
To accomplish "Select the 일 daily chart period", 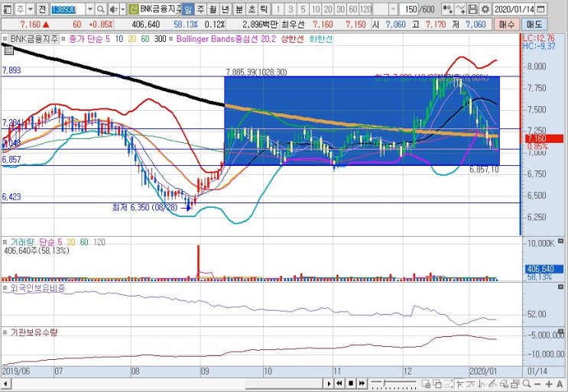I will tap(187, 9).
